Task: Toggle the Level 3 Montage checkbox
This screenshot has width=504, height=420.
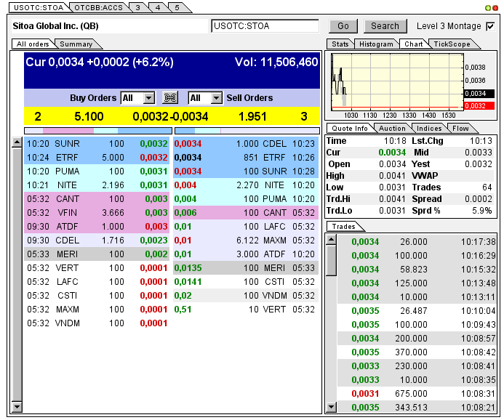Action: pyautogui.click(x=490, y=26)
